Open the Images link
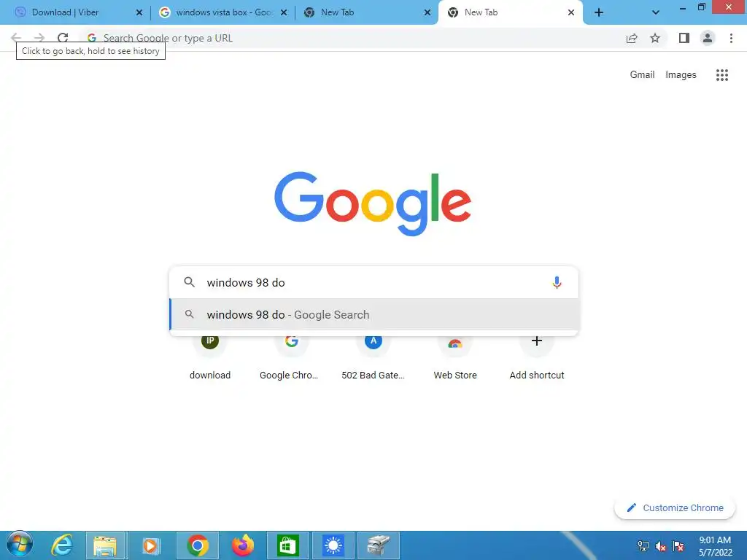Viewport: 747px width, 560px height. coord(681,75)
